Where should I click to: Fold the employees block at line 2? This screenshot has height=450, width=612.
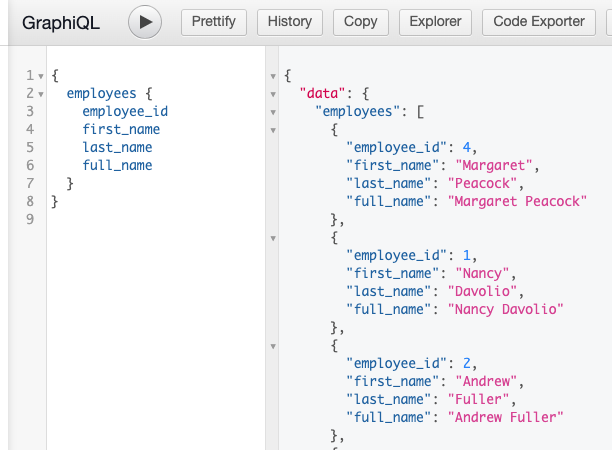click(x=40, y=94)
